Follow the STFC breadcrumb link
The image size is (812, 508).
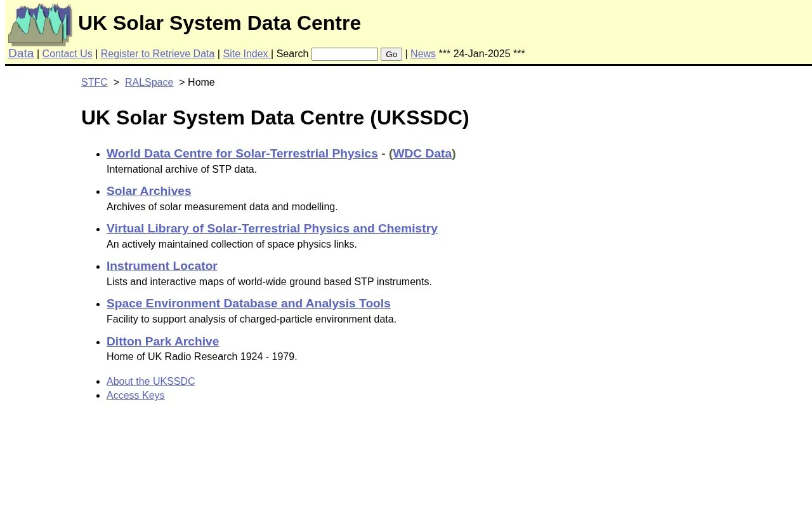(95, 83)
